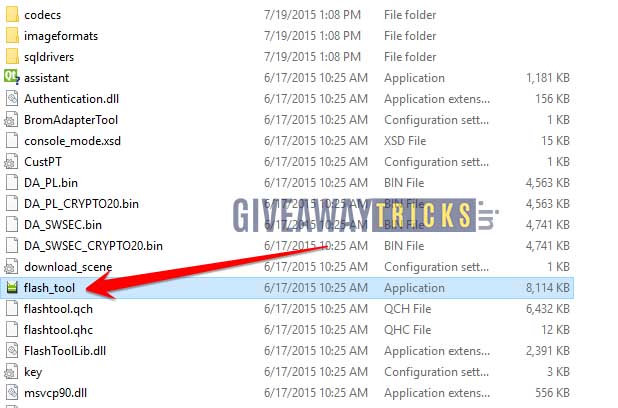Select the msvcp90.dll file name
Viewport: 618px width, 408px height.
(55, 393)
